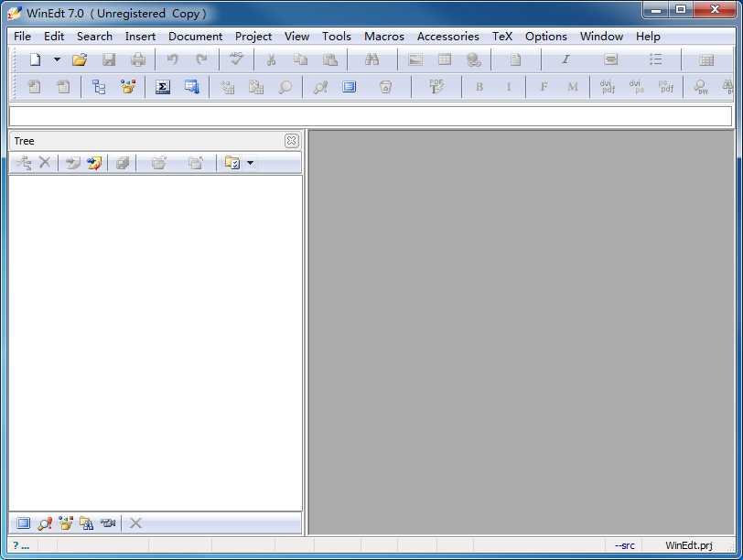Click the blue window icon in second toolbar
This screenshot has height=560, width=743.
point(350,87)
